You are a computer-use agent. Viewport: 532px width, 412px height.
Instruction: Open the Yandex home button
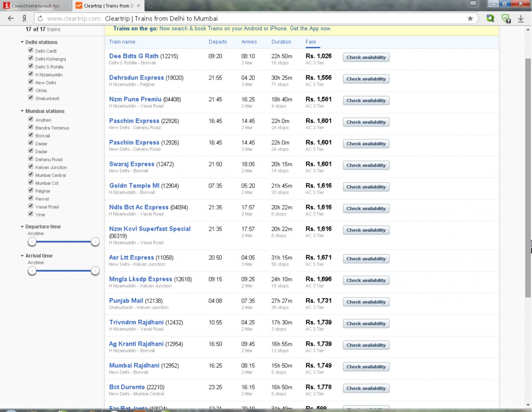24,18
